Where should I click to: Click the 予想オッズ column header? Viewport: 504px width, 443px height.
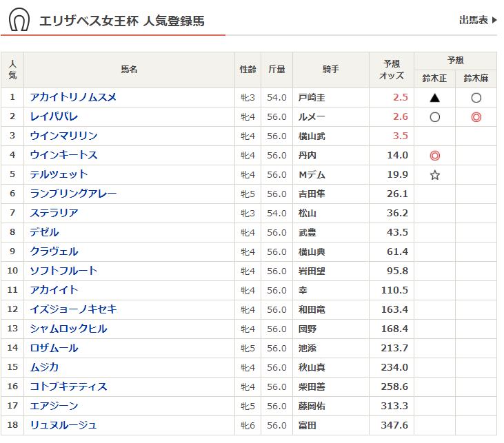(x=392, y=70)
